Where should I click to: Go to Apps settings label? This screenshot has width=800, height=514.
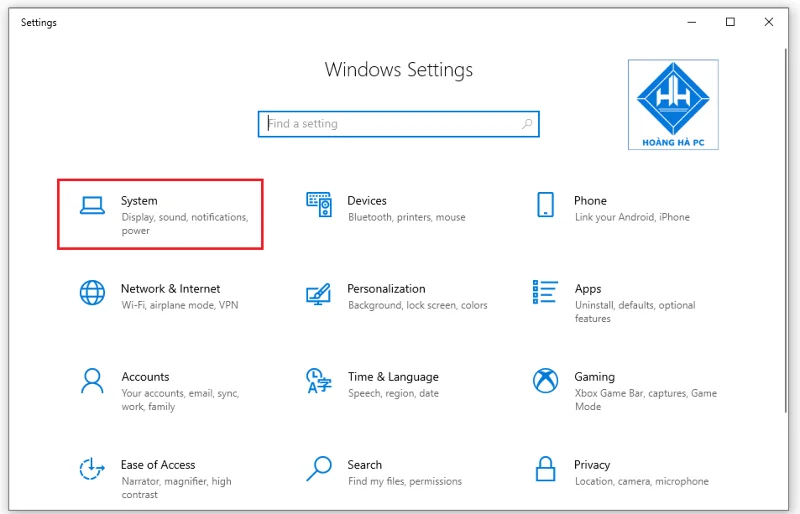pyautogui.click(x=588, y=289)
